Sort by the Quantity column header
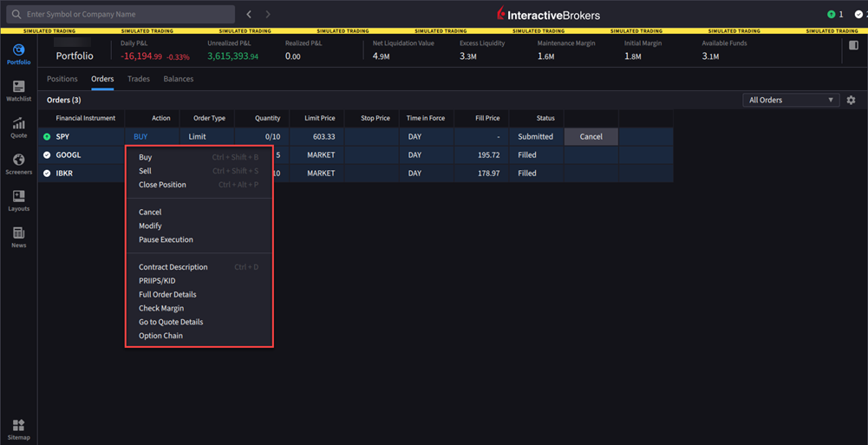The height and width of the screenshot is (445, 868). (x=262, y=118)
